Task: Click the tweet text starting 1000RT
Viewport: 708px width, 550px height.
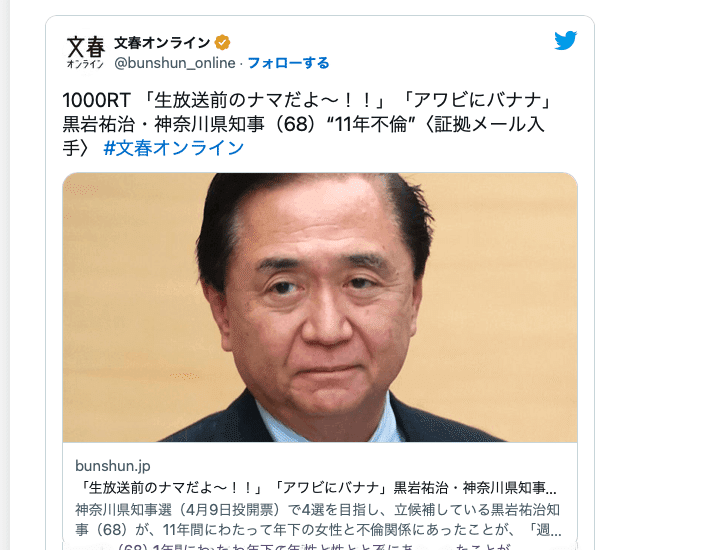Action: click(307, 124)
